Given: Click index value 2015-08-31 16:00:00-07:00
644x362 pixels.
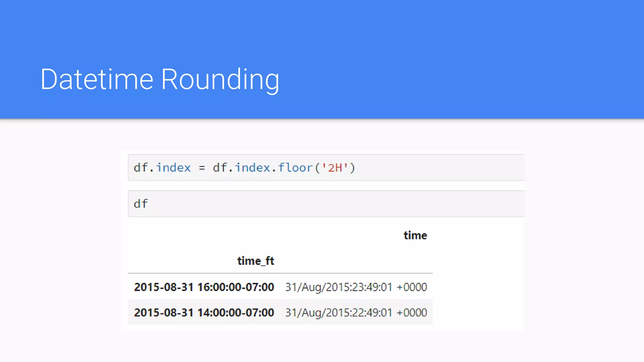Looking at the screenshot, I should click(204, 287).
